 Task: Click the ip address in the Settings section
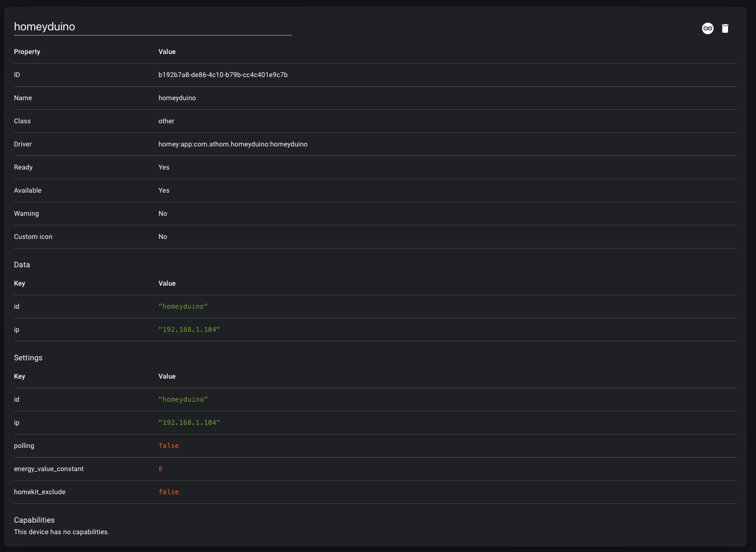tap(189, 422)
